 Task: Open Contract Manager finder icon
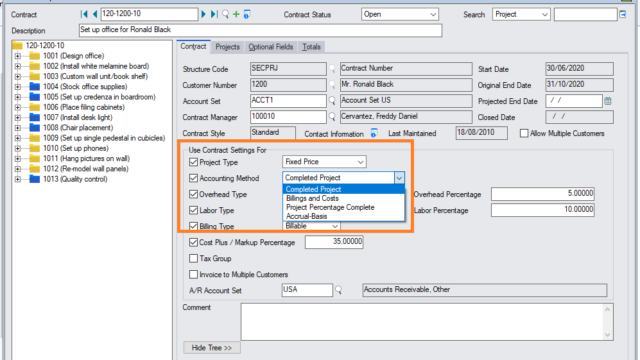(x=332, y=117)
